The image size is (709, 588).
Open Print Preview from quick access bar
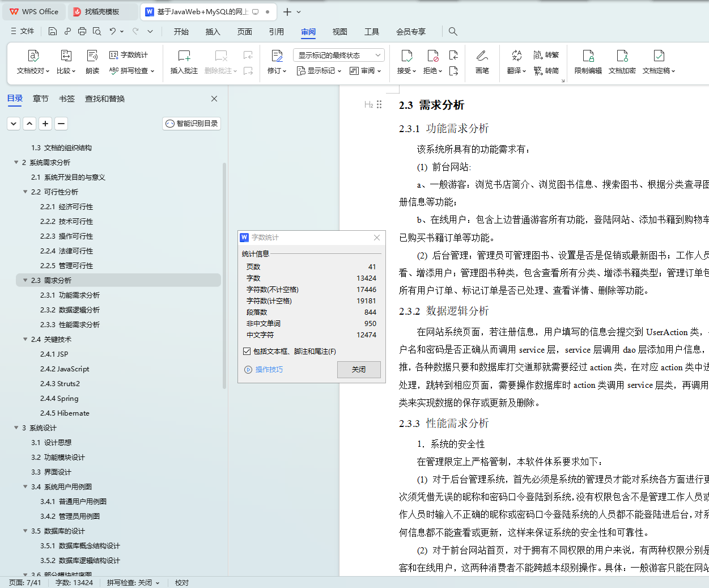pos(97,31)
